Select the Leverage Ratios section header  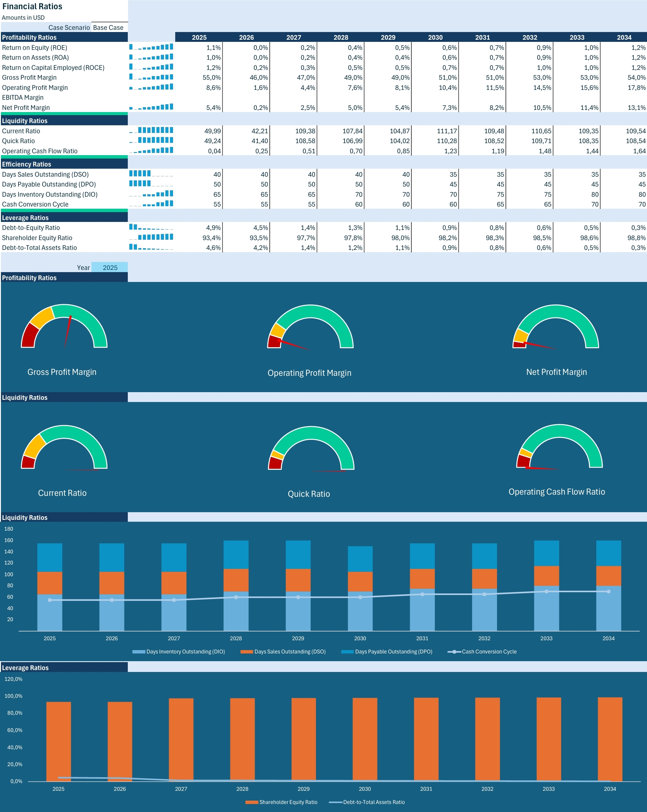coord(64,217)
